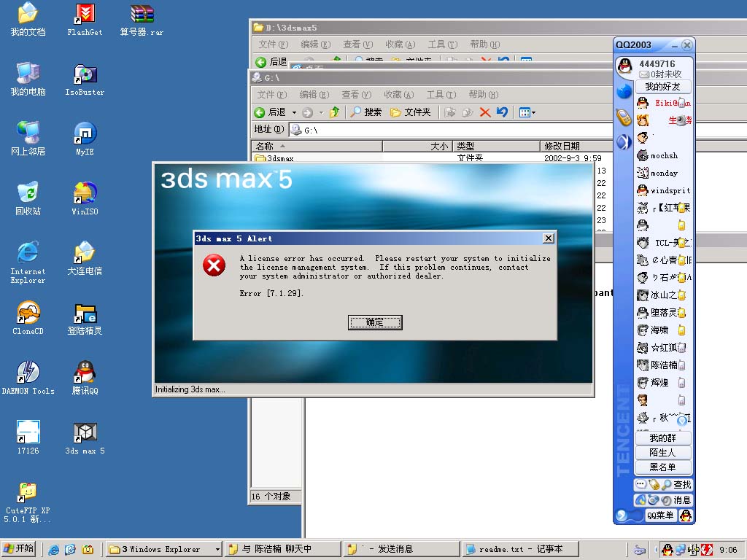747x560 pixels.
Task: Open 工具 menu in the D:\3dsmax5 window
Action: point(443,44)
